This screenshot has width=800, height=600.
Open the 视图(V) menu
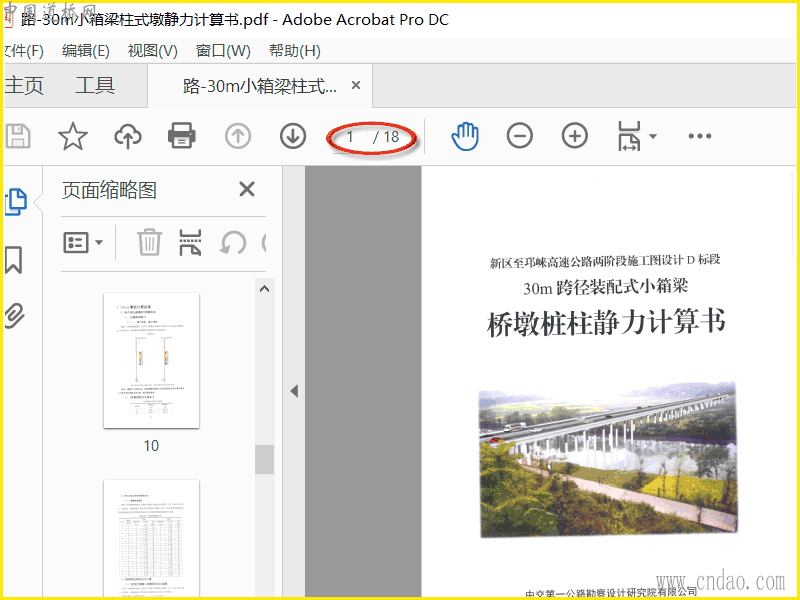[153, 51]
